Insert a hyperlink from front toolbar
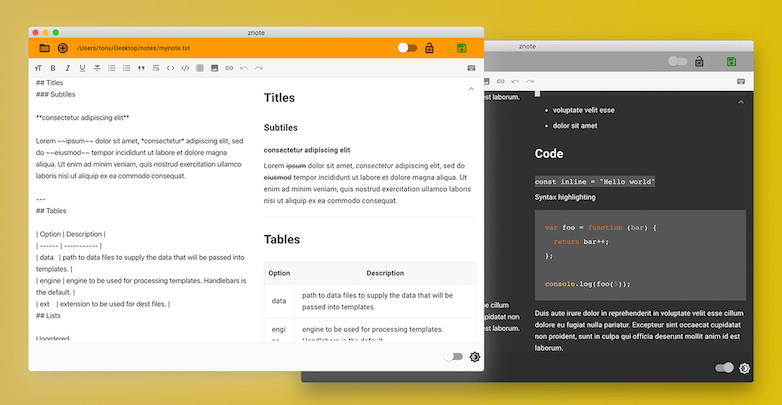This screenshot has width=782, height=405. point(229,68)
